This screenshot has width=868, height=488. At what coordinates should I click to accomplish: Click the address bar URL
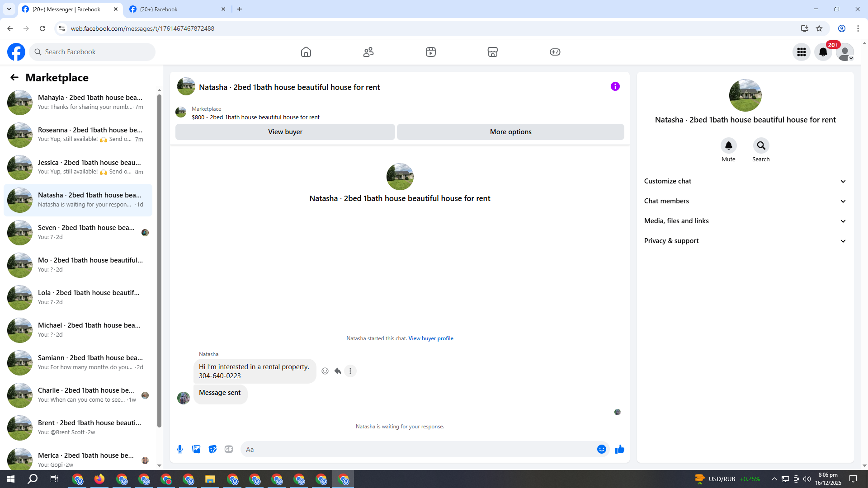click(x=142, y=28)
